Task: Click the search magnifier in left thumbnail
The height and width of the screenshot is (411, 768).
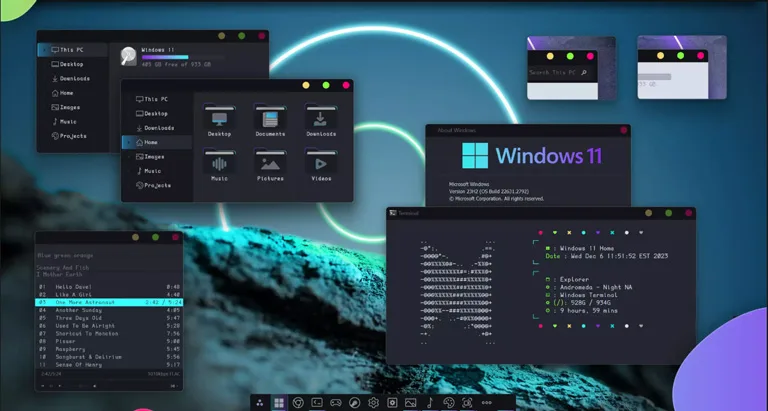Action: pyautogui.click(x=583, y=73)
